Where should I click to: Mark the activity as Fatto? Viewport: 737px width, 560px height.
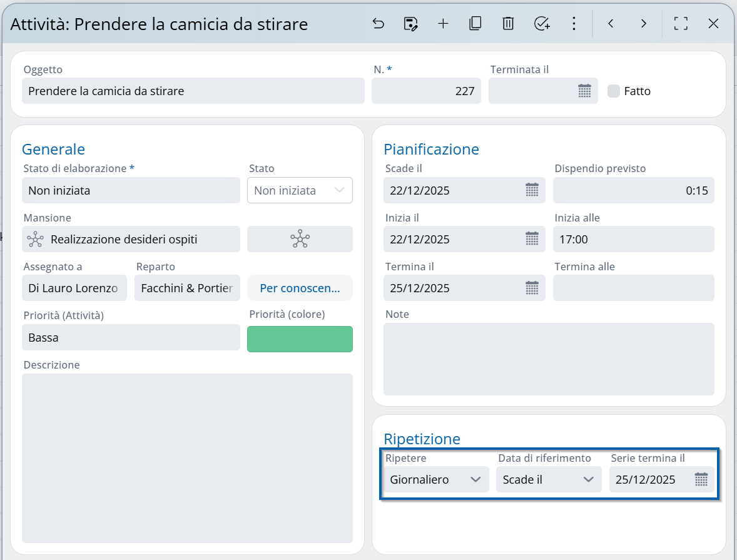(614, 91)
